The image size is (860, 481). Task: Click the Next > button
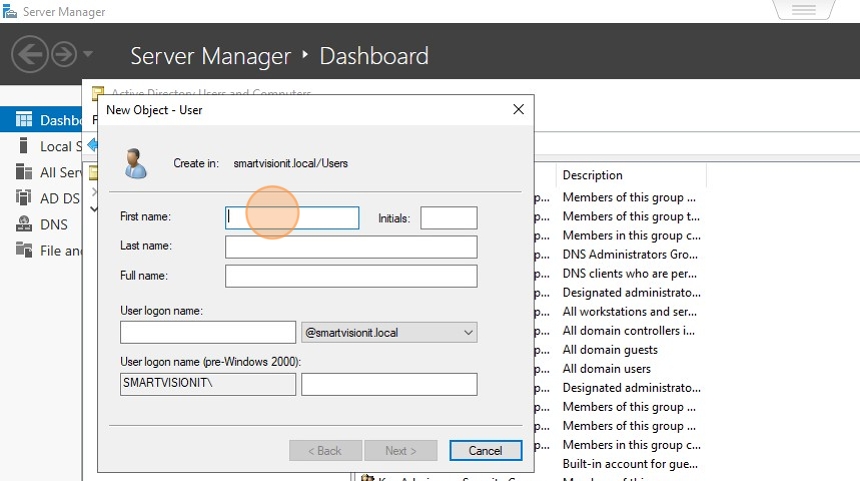click(401, 450)
